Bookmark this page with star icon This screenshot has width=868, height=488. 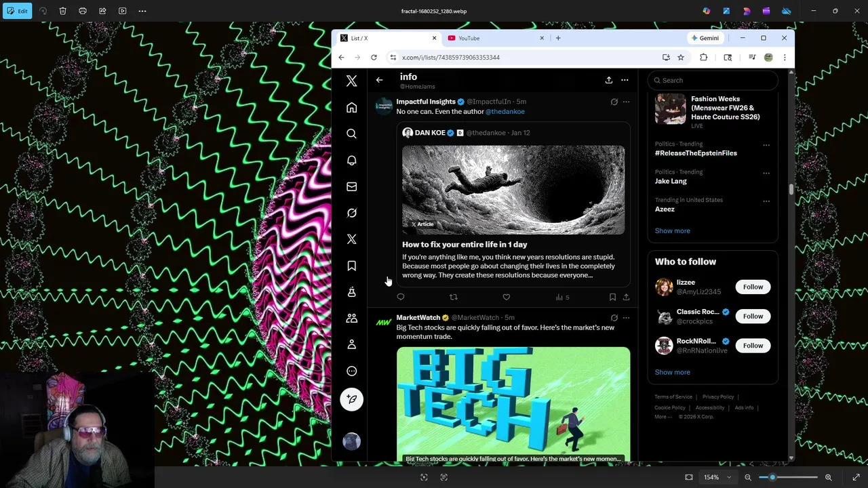coord(681,58)
